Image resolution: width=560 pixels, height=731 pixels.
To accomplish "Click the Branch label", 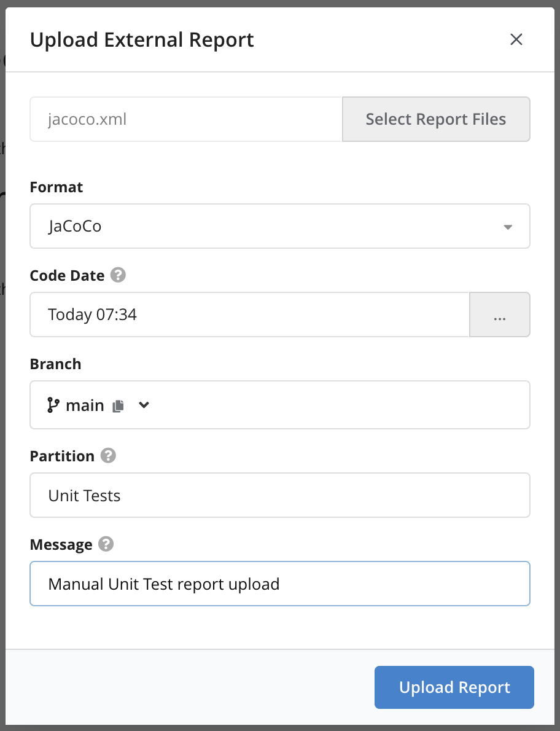I will pyautogui.click(x=55, y=364).
